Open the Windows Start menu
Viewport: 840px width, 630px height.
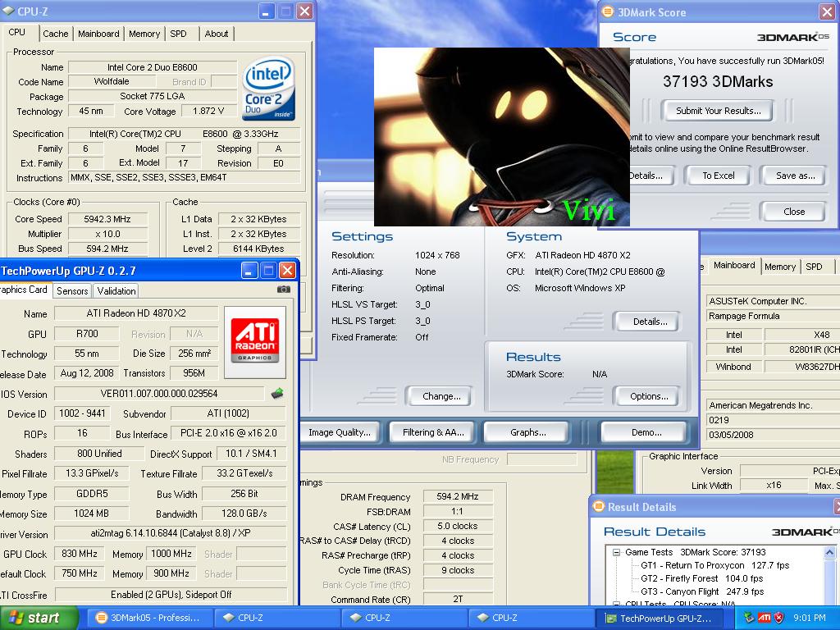click(x=39, y=618)
